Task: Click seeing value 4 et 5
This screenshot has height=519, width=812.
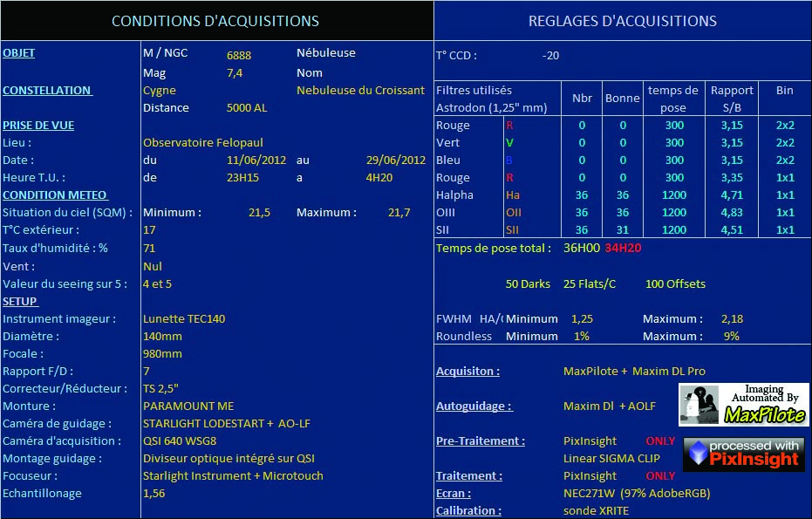Action: coord(157,283)
